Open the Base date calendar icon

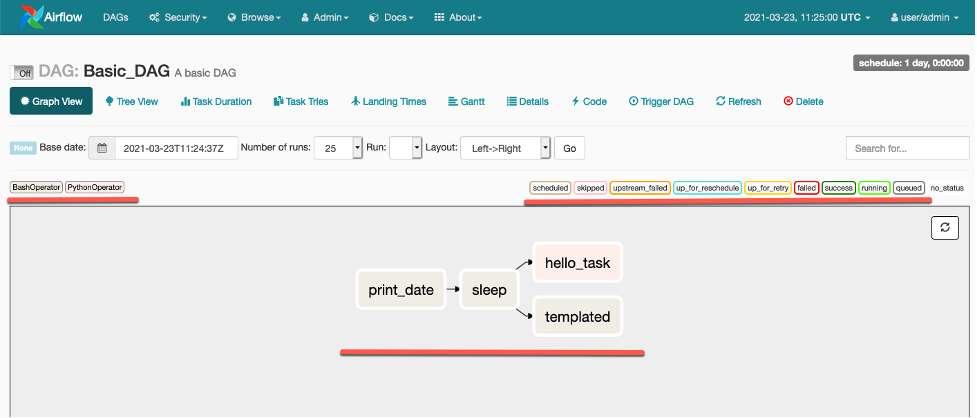[x=102, y=148]
